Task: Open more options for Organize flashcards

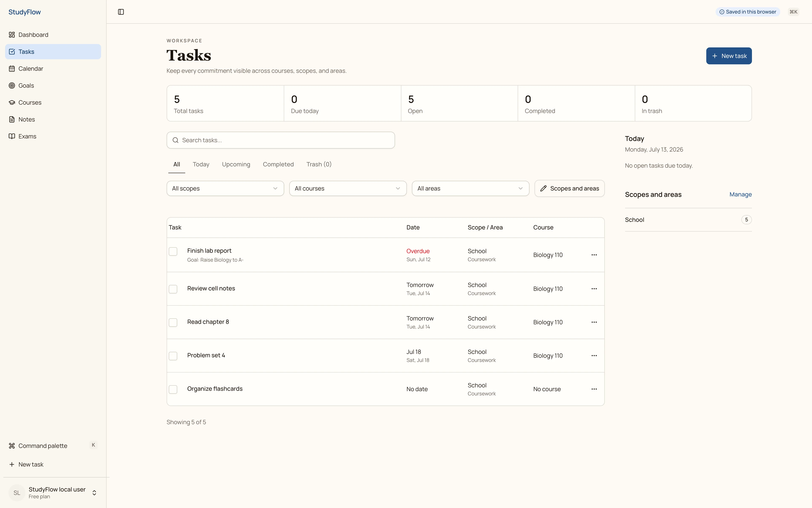Action: [x=594, y=389]
